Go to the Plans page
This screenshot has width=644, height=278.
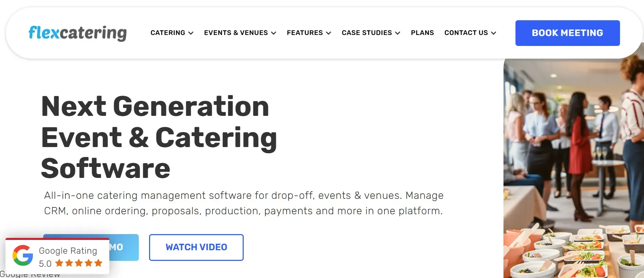[422, 33]
